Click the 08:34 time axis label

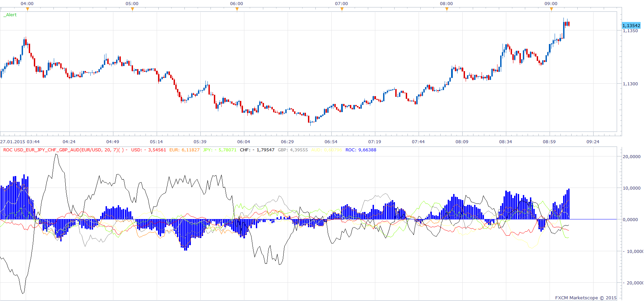pos(506,142)
